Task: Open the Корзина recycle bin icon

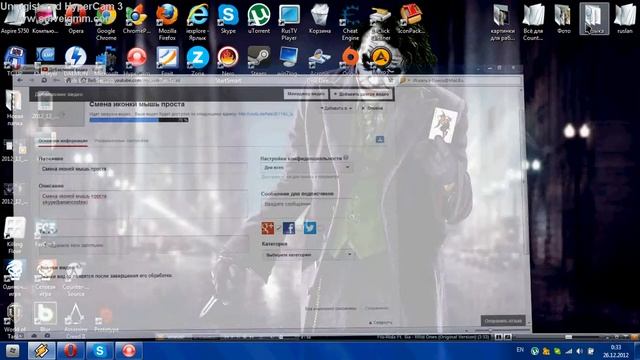Action: click(320, 19)
